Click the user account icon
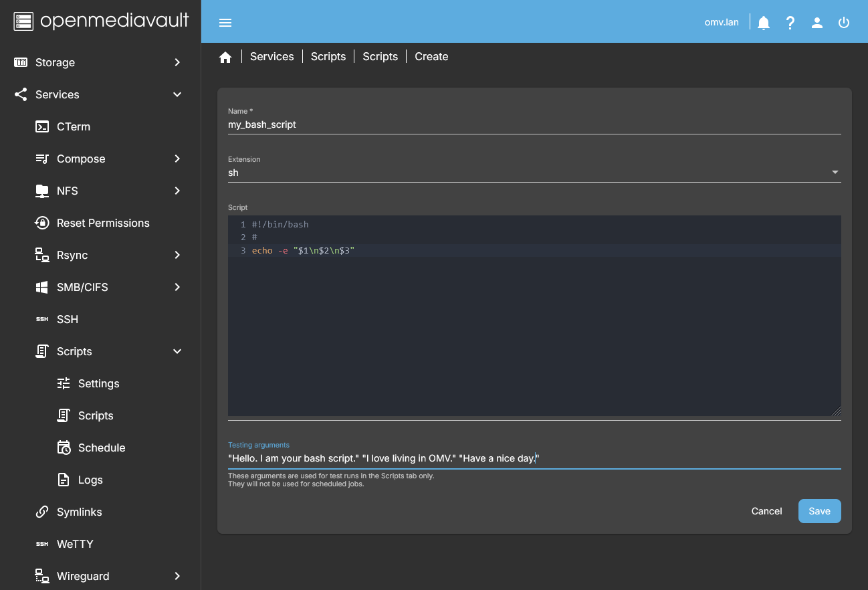 [x=817, y=23]
